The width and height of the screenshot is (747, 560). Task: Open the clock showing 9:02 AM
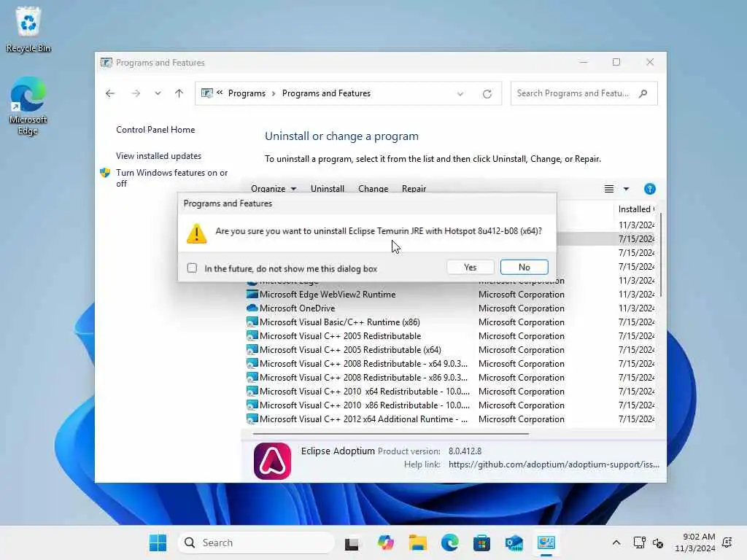tap(695, 542)
